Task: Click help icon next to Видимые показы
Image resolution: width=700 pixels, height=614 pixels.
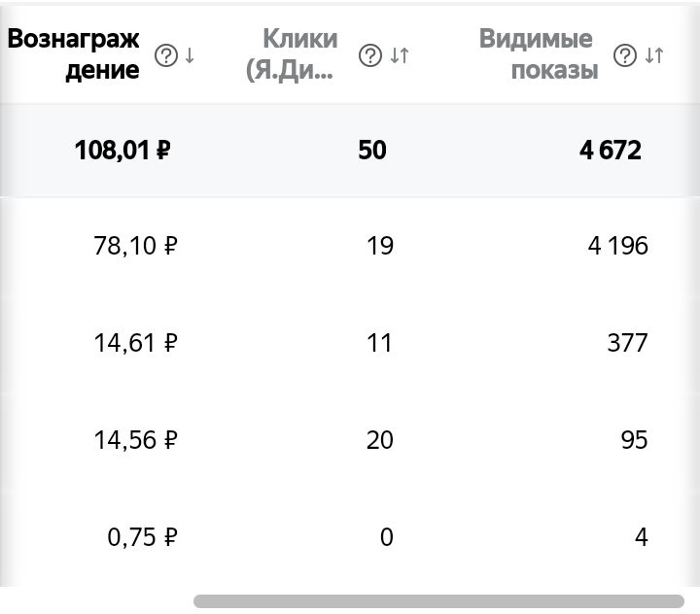Action: (x=626, y=56)
